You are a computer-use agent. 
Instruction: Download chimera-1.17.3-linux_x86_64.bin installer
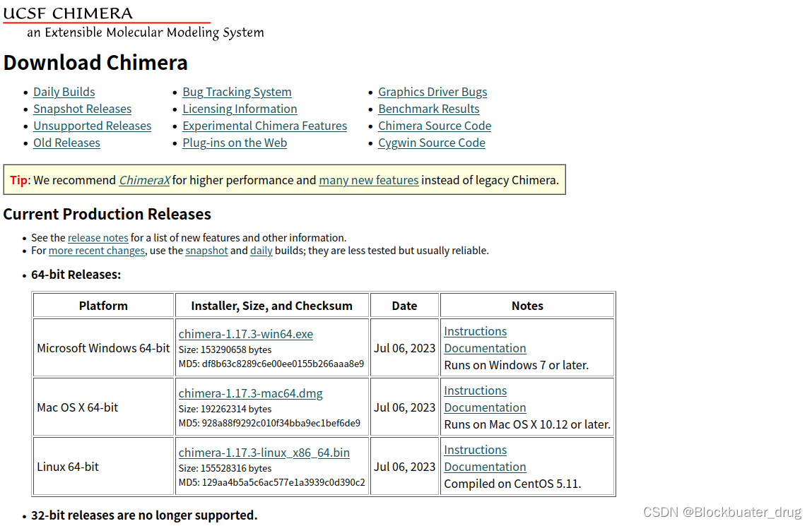264,453
